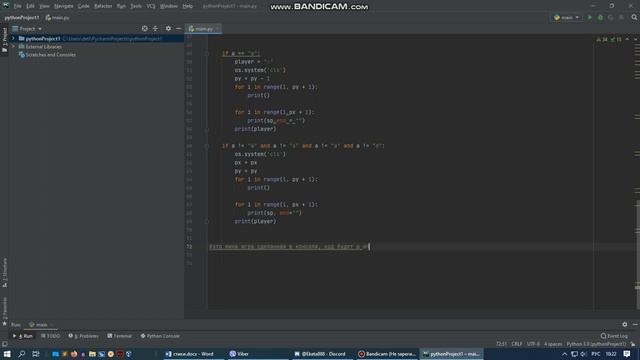This screenshot has height=360, width=640.
Task: Open the Terminal tool window
Action: pyautogui.click(x=119, y=336)
